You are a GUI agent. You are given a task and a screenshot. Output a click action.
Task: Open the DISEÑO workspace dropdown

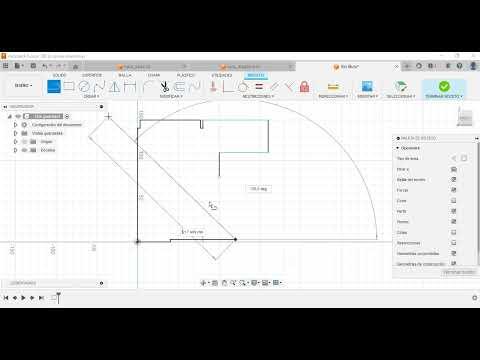(x=23, y=86)
